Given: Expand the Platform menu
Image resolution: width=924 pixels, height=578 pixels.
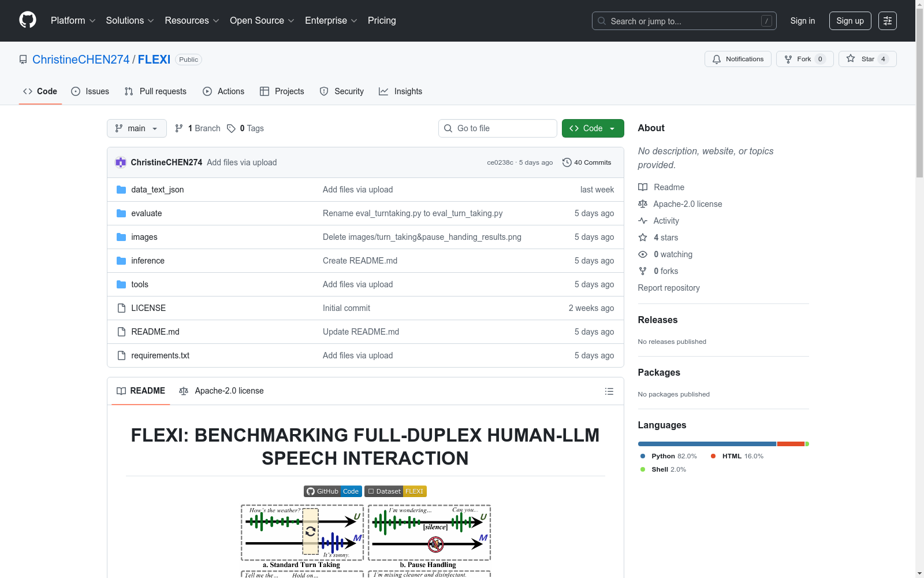Looking at the screenshot, I should tap(73, 21).
